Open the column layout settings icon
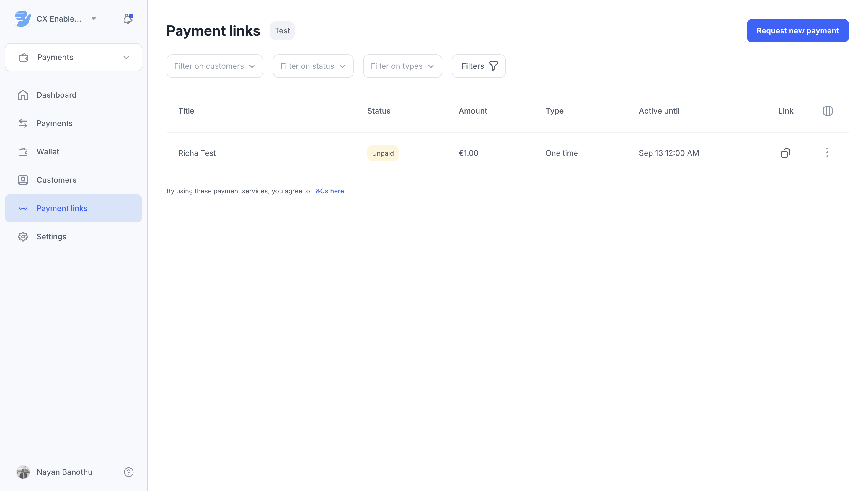The height and width of the screenshot is (491, 868). coord(828,111)
